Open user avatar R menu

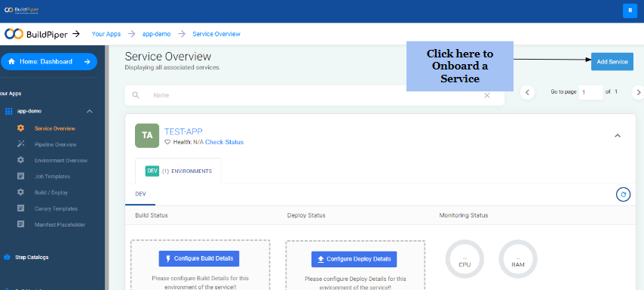pyautogui.click(x=630, y=11)
